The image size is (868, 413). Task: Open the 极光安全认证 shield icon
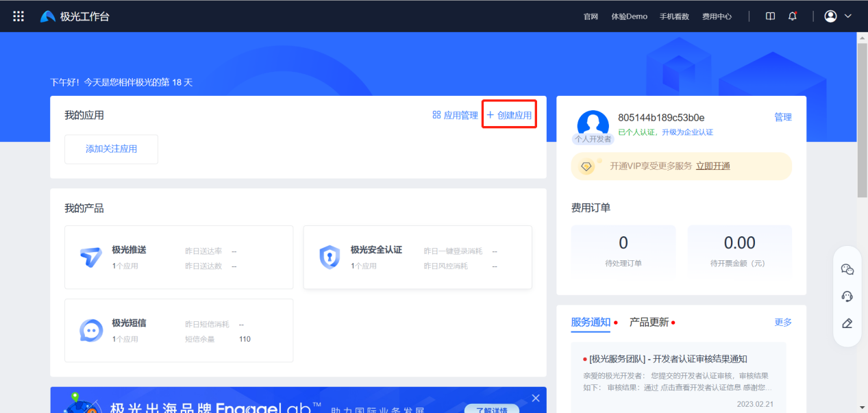pos(330,257)
